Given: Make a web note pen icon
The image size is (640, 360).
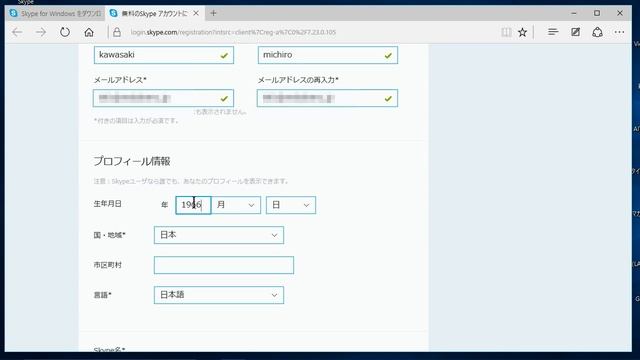Looking at the screenshot, I should [576, 32].
